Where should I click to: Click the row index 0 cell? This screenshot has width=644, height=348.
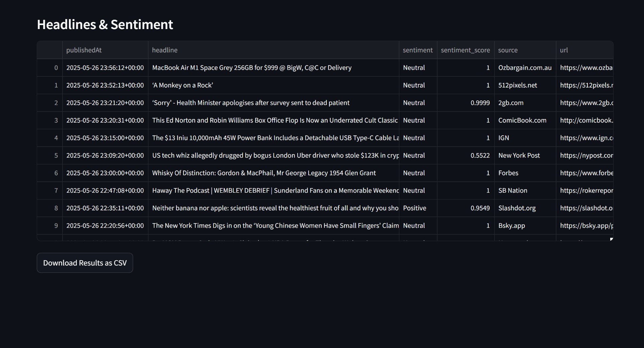click(x=50, y=68)
